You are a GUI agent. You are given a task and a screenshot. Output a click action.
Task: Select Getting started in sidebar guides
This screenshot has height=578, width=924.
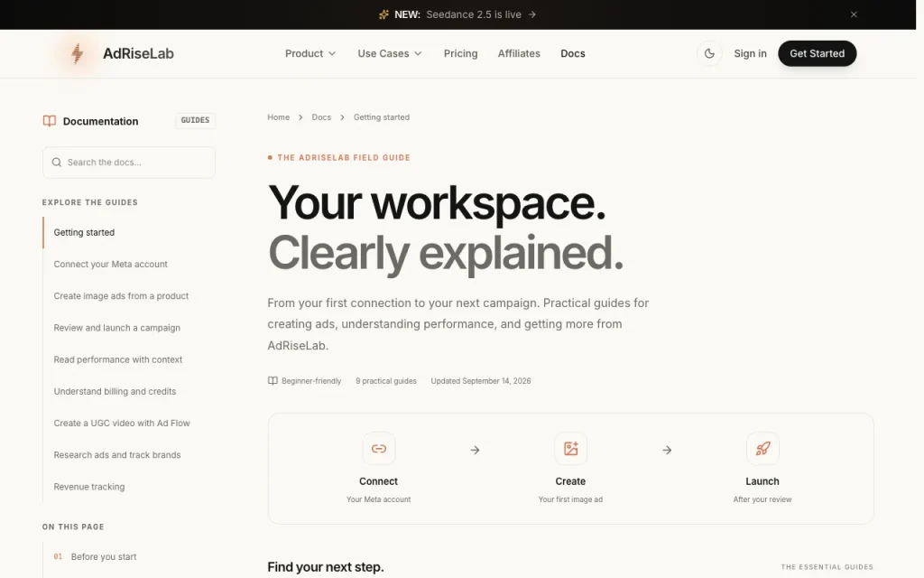[x=84, y=232]
